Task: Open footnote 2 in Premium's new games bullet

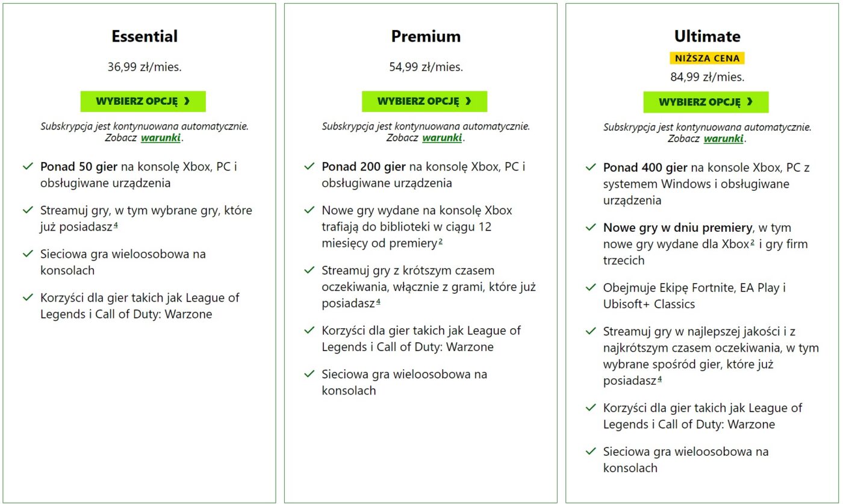Action: point(440,243)
